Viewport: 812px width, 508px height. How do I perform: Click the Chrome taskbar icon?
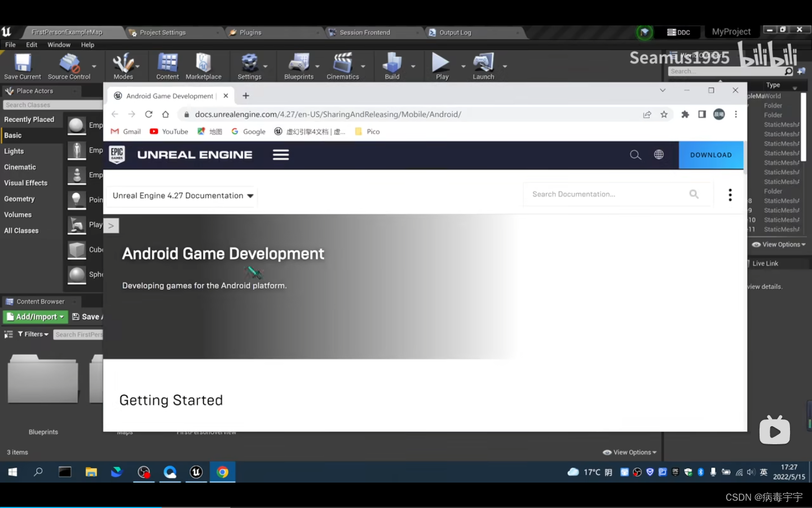[x=223, y=472]
